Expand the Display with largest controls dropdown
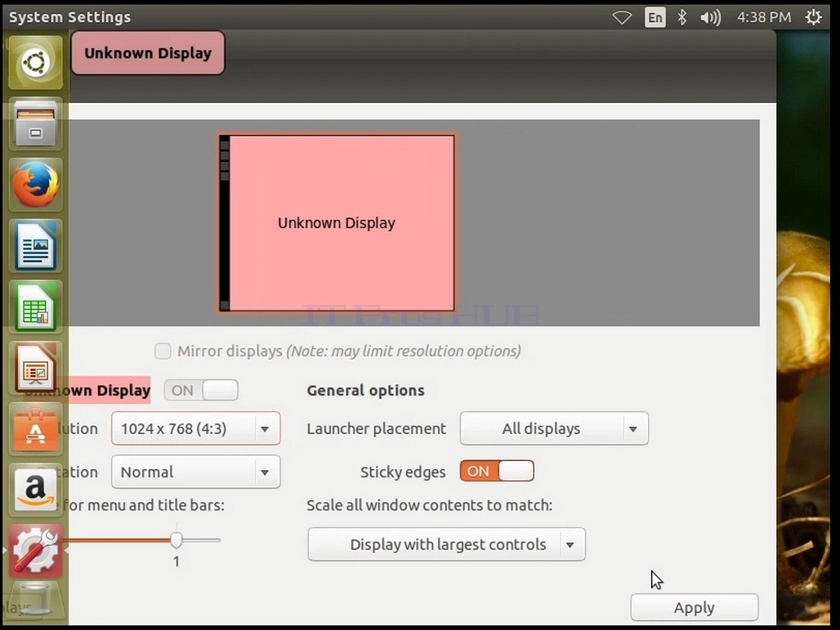 tap(446, 544)
